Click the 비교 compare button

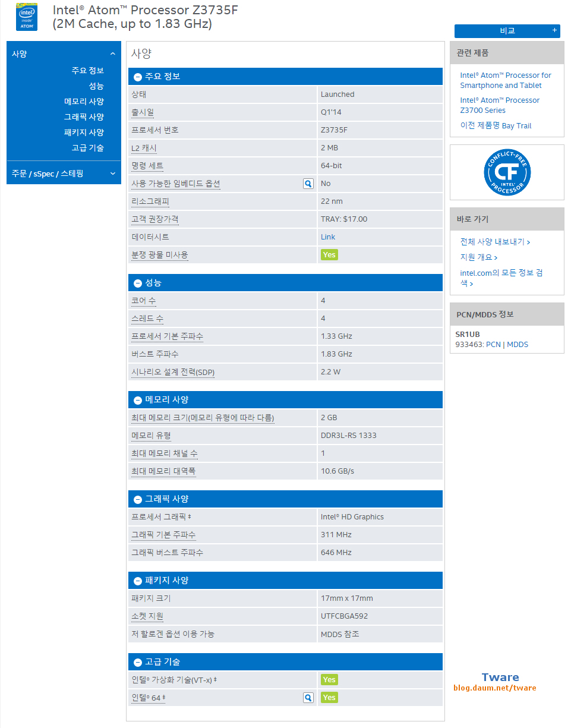[x=507, y=31]
